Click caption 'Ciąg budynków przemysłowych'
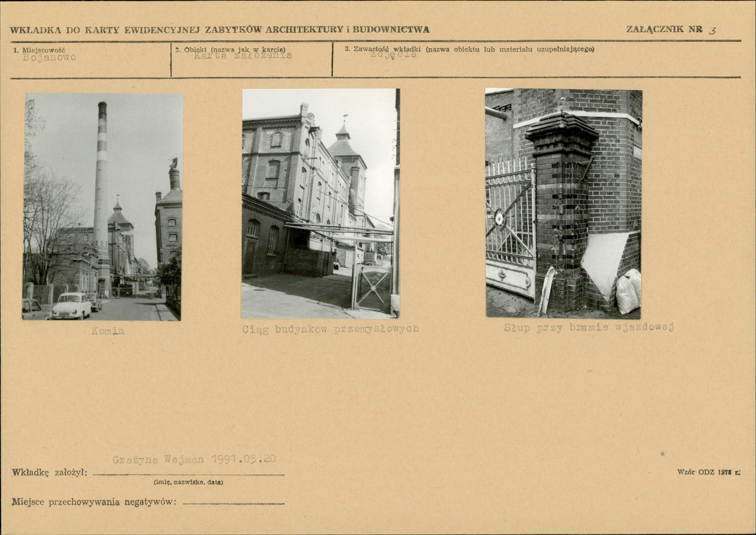756x535 pixels. point(330,329)
